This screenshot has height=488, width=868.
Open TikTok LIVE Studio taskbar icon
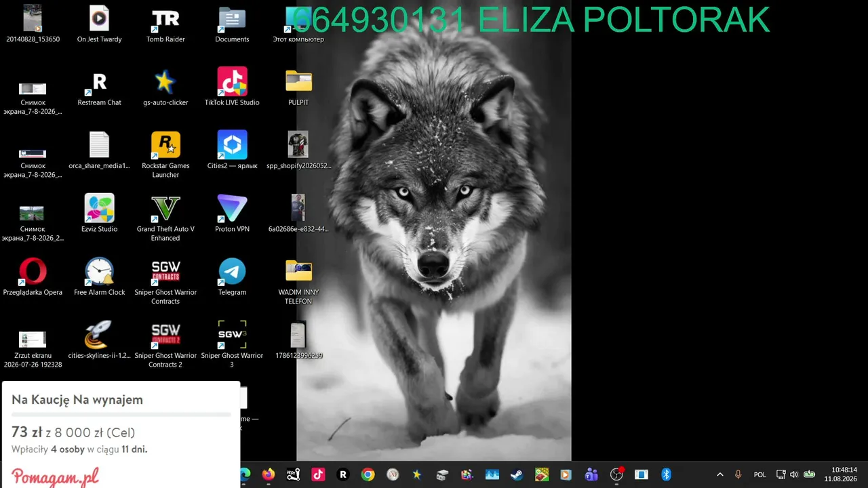coord(318,474)
